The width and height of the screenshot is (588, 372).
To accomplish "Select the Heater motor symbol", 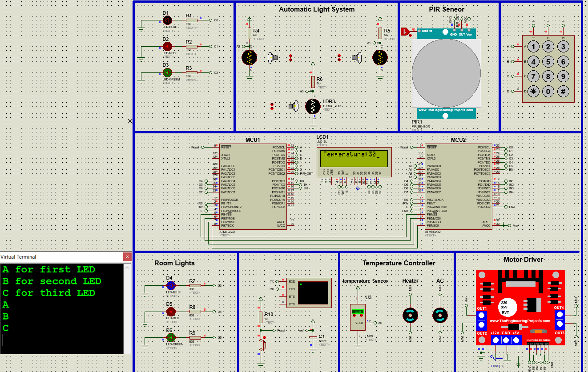I will pos(410,315).
